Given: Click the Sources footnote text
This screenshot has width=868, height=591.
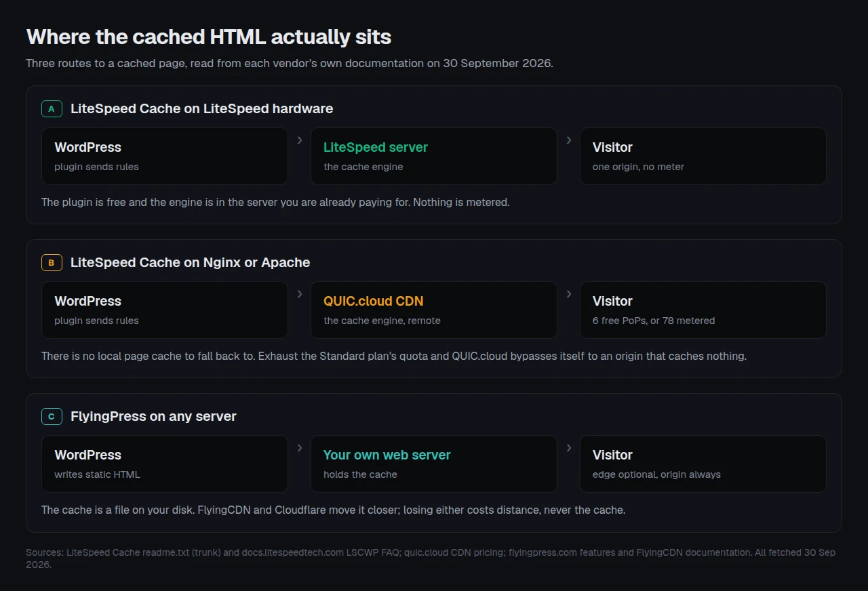Looking at the screenshot, I should 431,558.
